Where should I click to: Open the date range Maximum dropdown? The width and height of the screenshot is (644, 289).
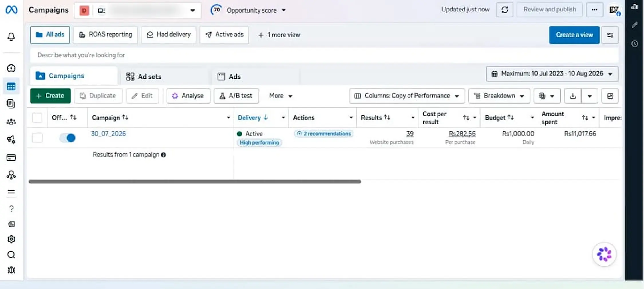(552, 74)
